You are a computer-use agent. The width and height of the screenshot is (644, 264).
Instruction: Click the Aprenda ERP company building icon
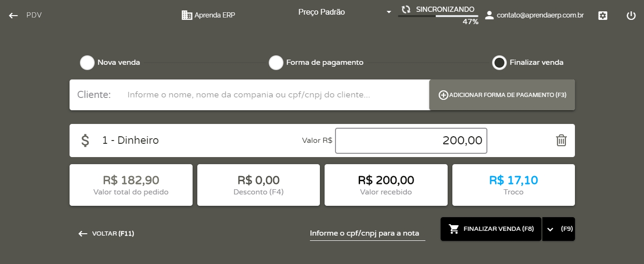(187, 15)
